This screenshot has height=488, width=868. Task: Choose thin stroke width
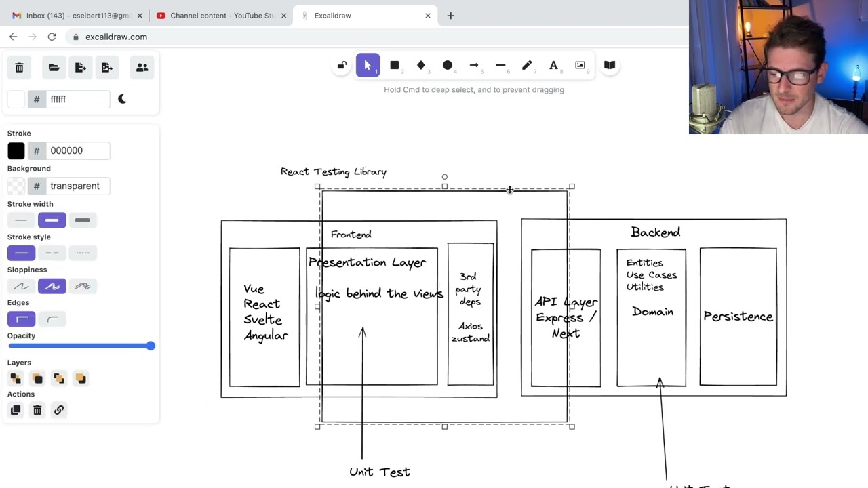tap(21, 220)
